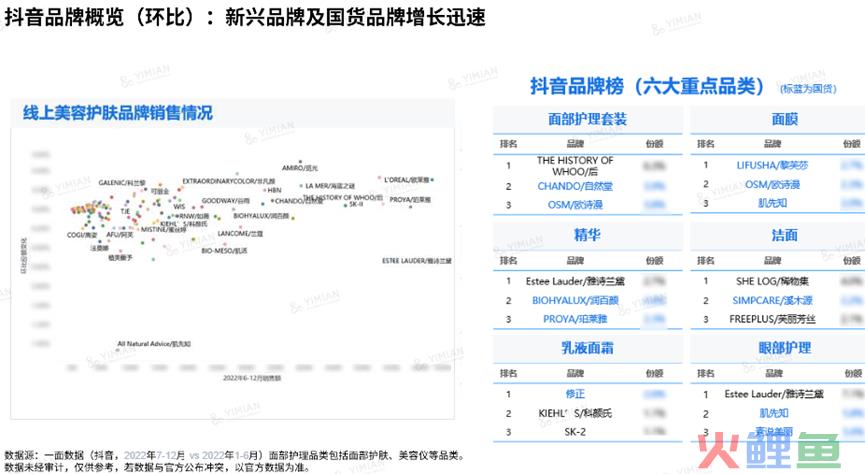Click the 份额 column header of 乳液面霜 table

[x=654, y=373]
